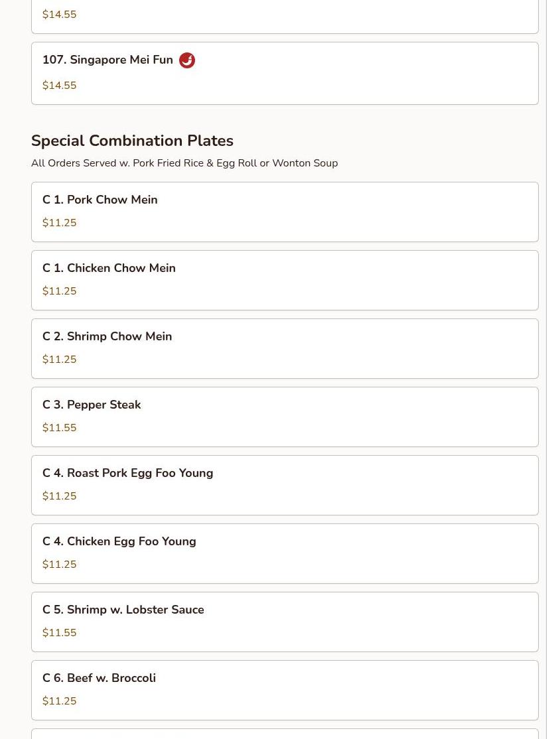Image resolution: width=560 pixels, height=739 pixels.
Task: Open C 1. Pork Chow Mein
Action: point(100,200)
